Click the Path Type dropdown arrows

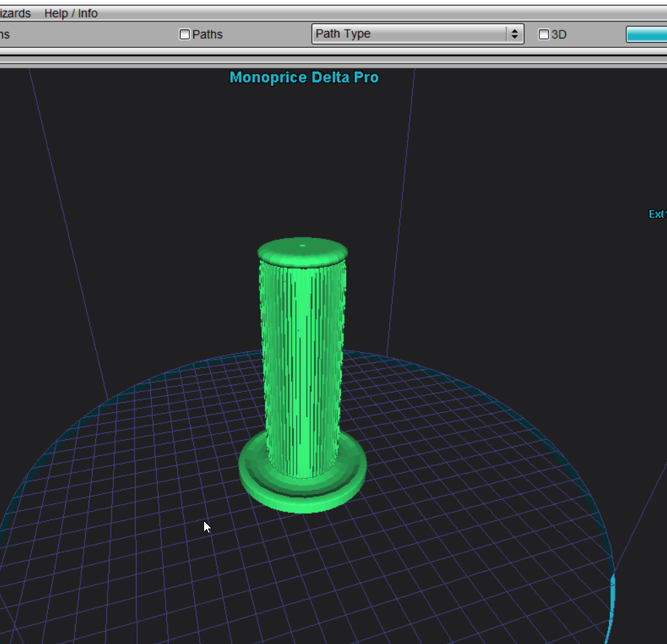[x=515, y=34]
